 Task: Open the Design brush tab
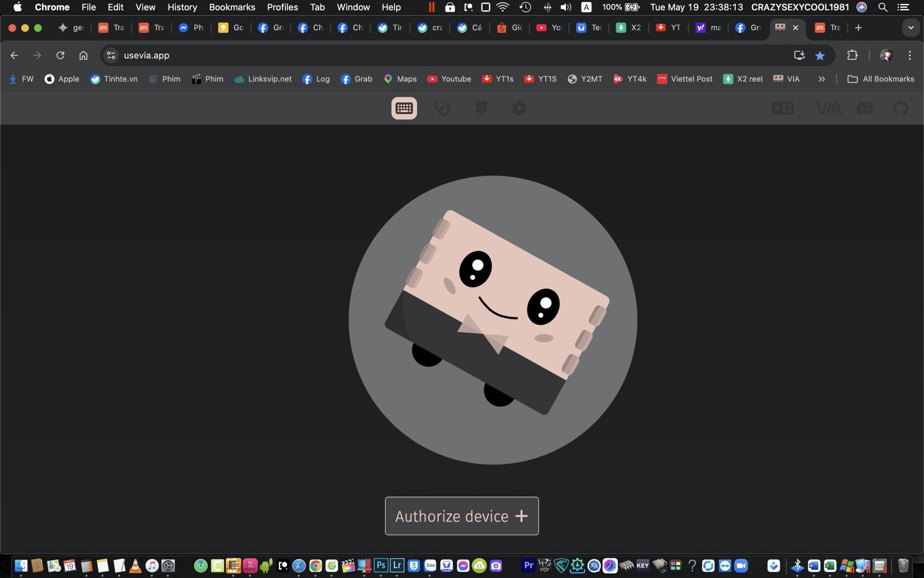[x=481, y=108]
